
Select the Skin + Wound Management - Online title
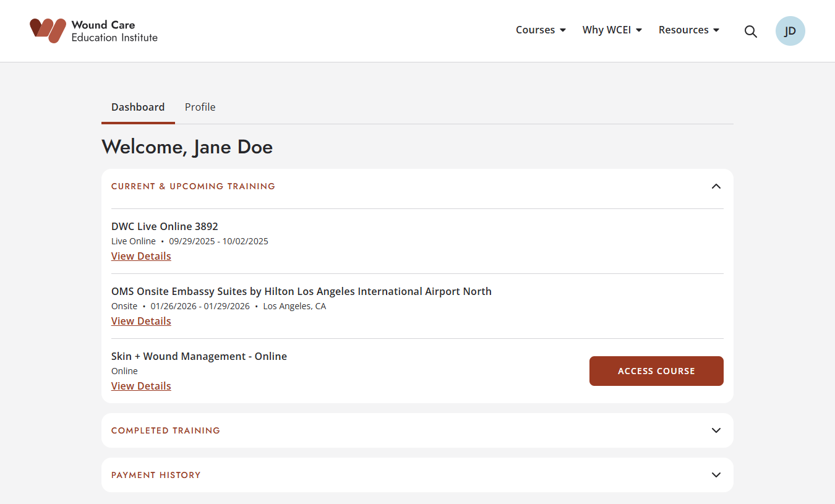point(199,356)
